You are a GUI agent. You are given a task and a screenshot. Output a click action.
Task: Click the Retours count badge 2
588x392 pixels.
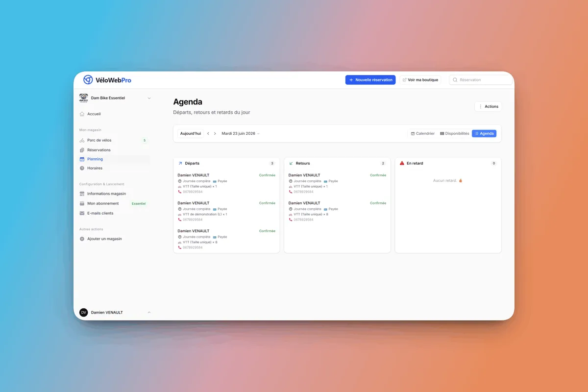(383, 163)
